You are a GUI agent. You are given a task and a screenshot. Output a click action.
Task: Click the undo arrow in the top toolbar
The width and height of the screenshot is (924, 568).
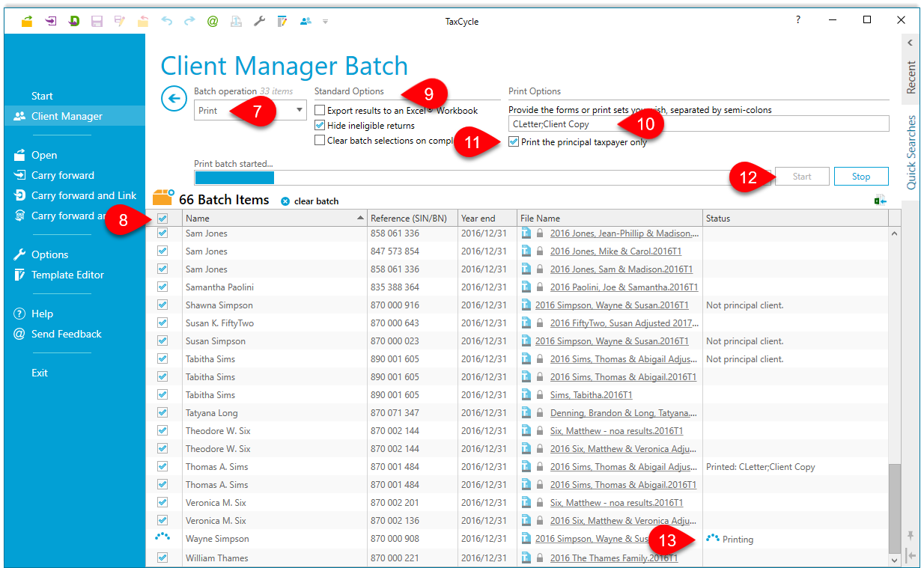166,21
